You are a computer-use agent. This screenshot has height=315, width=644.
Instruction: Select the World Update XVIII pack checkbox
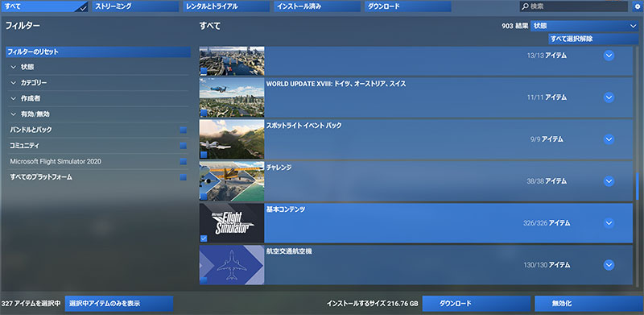click(x=204, y=113)
